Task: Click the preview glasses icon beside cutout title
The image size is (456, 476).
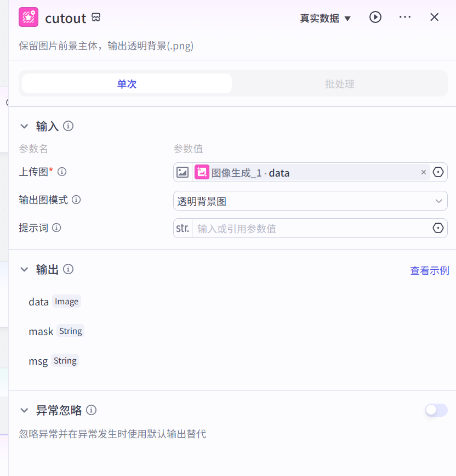Action: point(95,17)
